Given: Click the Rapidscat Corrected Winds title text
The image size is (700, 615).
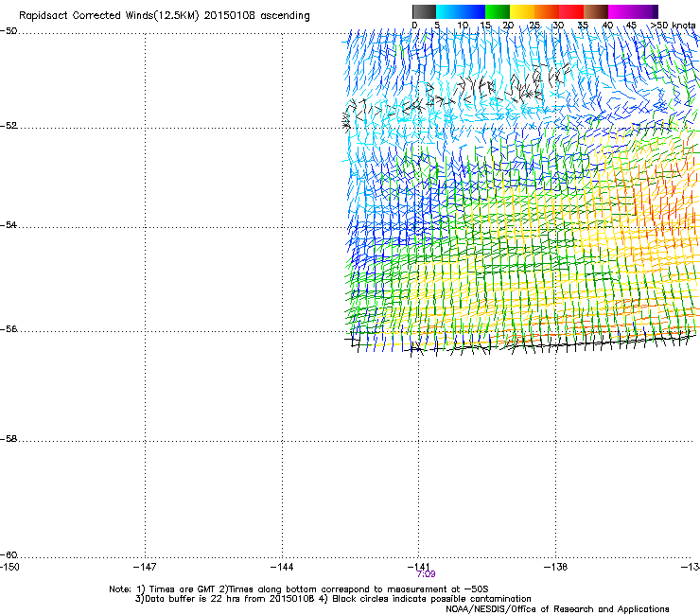Looking at the screenshot, I should (x=165, y=16).
